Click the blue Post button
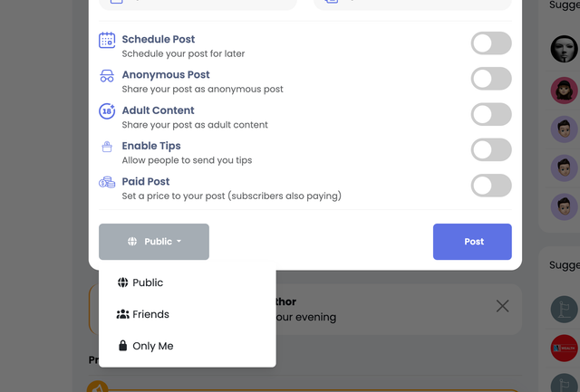 [x=472, y=242]
